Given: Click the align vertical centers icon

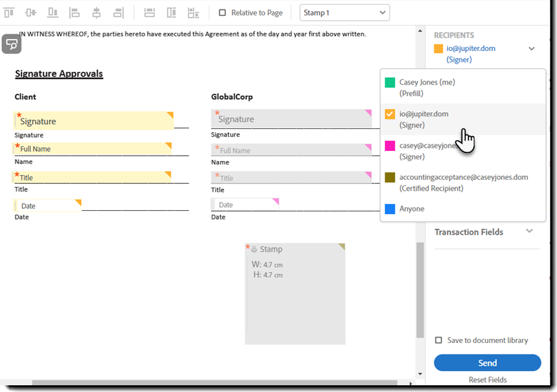Looking at the screenshot, I should 31,13.
